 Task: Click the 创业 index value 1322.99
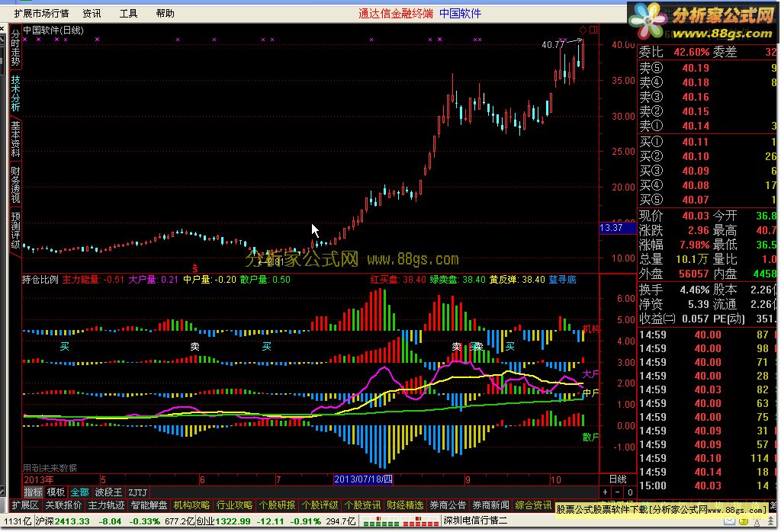[x=233, y=521]
